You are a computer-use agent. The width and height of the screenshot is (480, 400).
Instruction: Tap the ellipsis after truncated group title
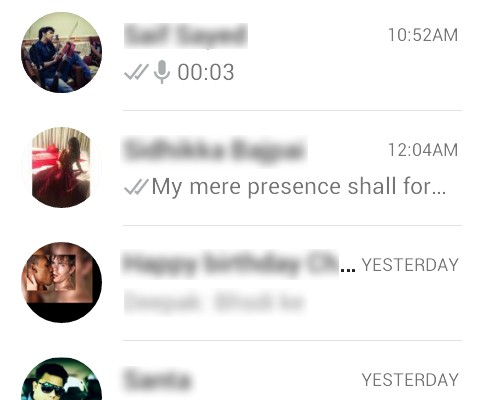click(348, 271)
